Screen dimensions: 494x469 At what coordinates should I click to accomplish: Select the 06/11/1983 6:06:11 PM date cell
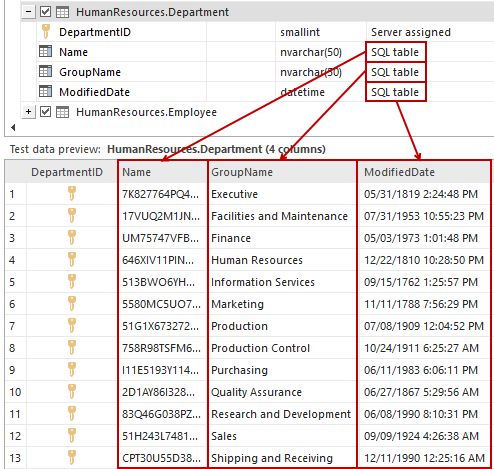click(x=424, y=370)
